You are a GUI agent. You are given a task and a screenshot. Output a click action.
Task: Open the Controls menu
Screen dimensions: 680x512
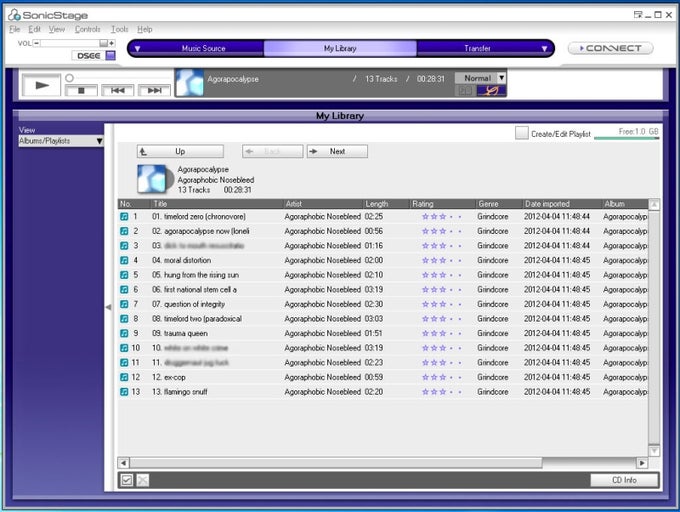(87, 29)
